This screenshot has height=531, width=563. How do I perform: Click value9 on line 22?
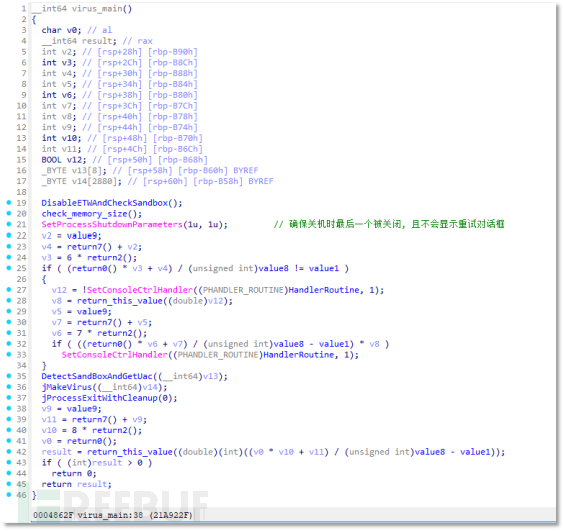82,236
